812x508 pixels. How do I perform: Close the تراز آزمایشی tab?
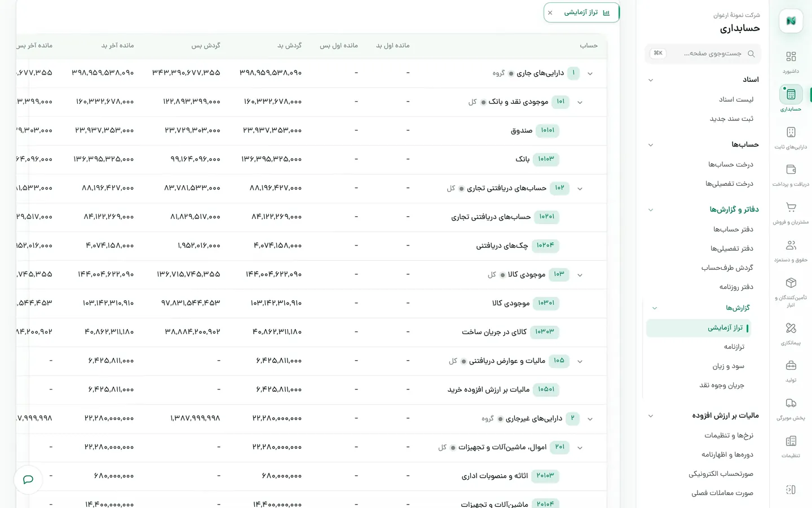(x=550, y=13)
